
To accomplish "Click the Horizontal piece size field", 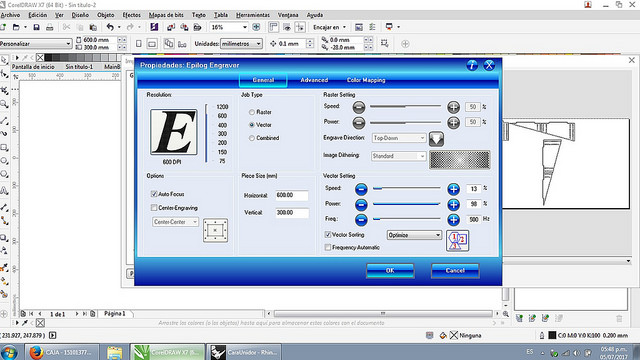I will pyautogui.click(x=292, y=195).
